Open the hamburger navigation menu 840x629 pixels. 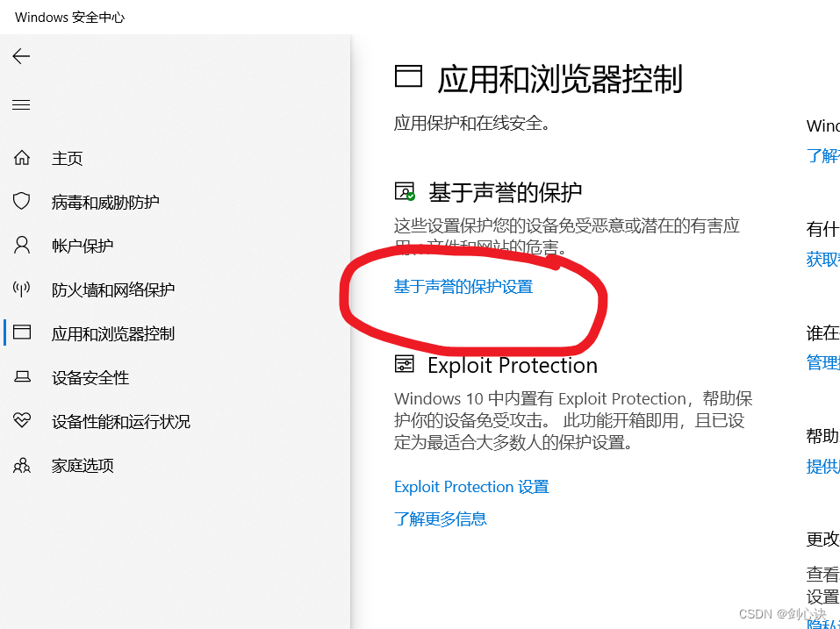click(21, 105)
